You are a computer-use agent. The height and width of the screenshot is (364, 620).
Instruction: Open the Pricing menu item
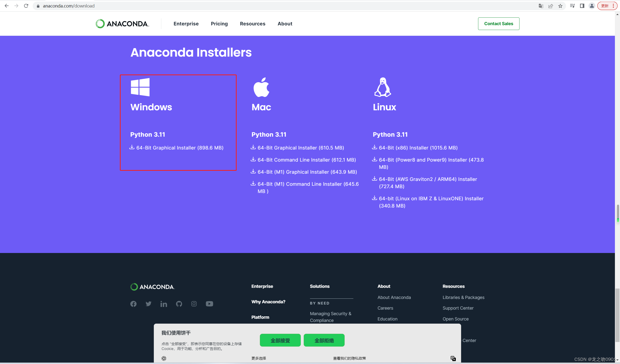coord(219,24)
